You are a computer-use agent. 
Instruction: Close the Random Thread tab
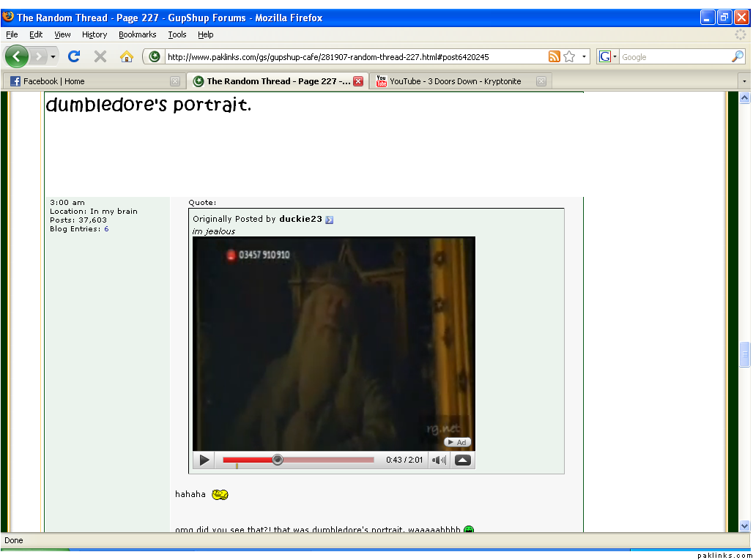(358, 81)
